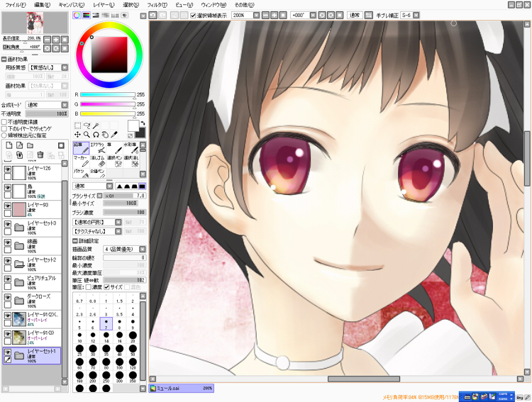Select the rectangular selection tool

click(78, 125)
